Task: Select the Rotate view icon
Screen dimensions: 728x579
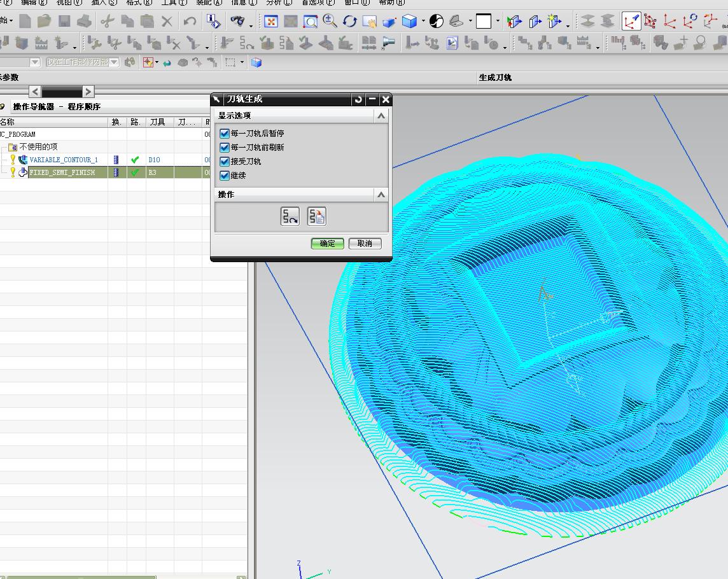Action: click(349, 22)
